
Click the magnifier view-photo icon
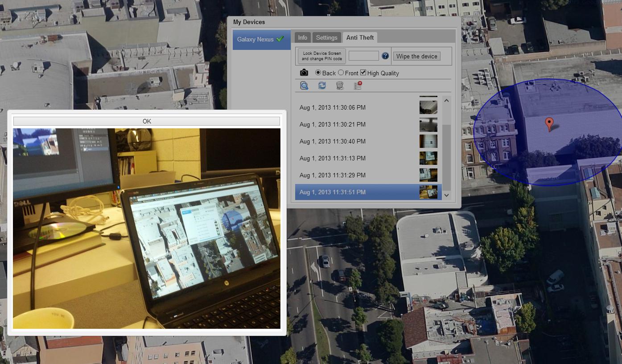point(304,86)
